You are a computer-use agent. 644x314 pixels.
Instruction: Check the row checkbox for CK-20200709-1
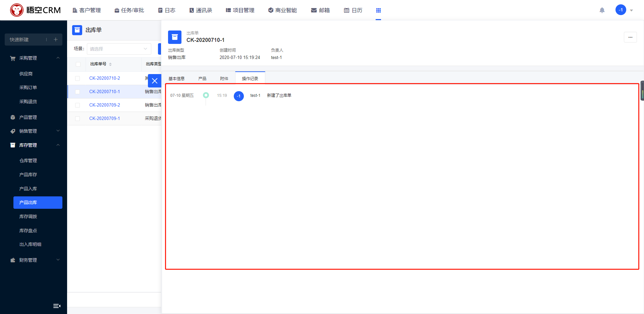77,119
